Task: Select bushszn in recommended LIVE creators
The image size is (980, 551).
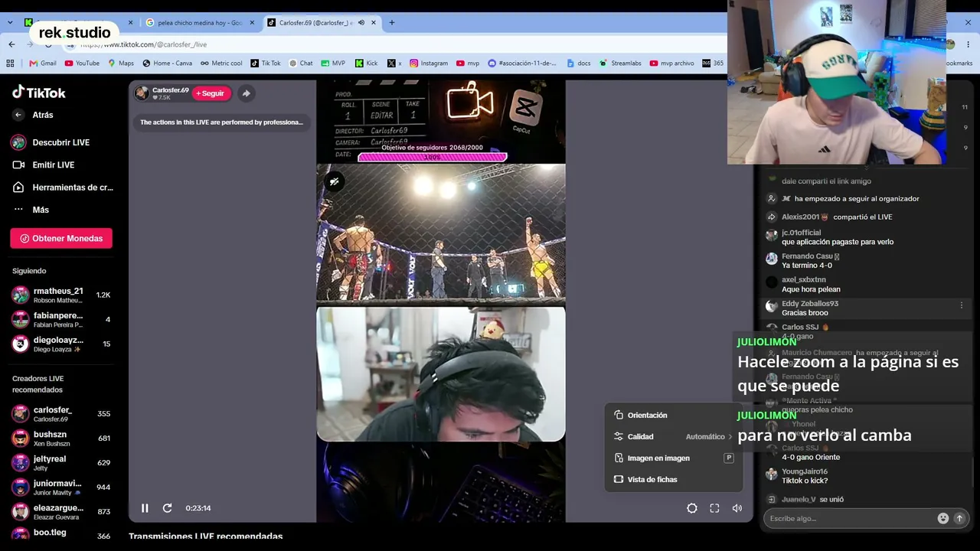Action: (x=61, y=439)
